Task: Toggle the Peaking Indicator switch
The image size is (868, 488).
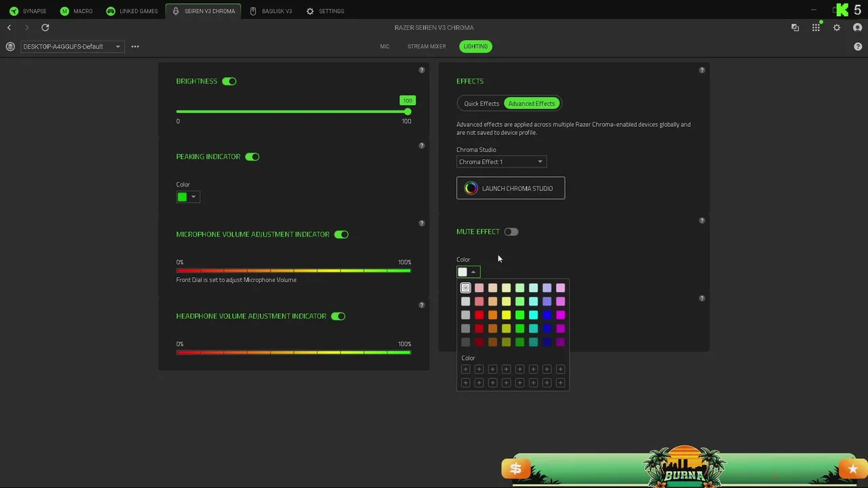Action: click(x=252, y=157)
